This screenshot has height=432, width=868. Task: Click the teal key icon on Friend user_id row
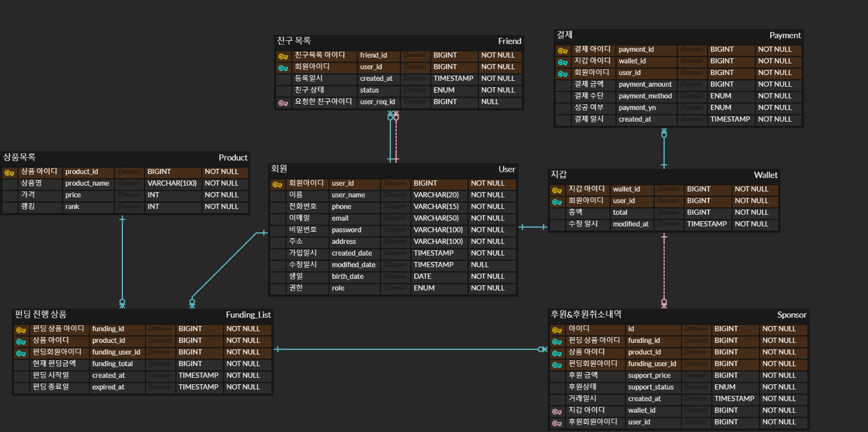pos(283,68)
